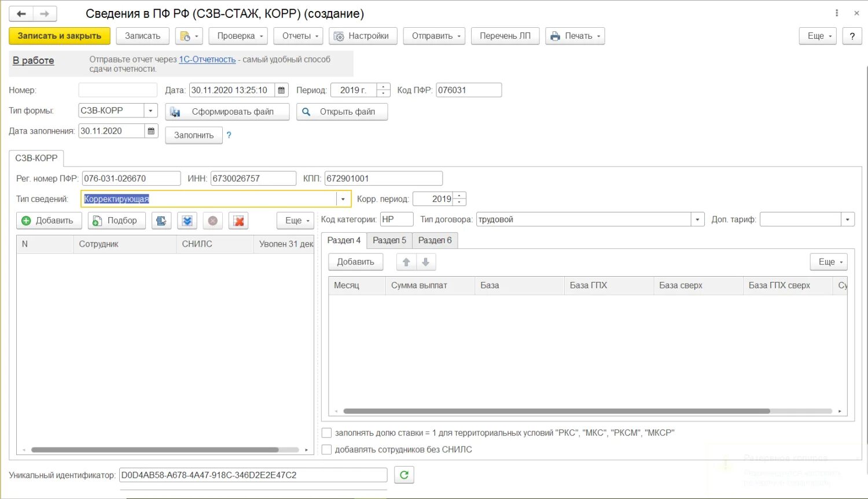Screen dimensions: 868x499
Task: Go back with the left arrow
Action: pyautogui.click(x=21, y=13)
